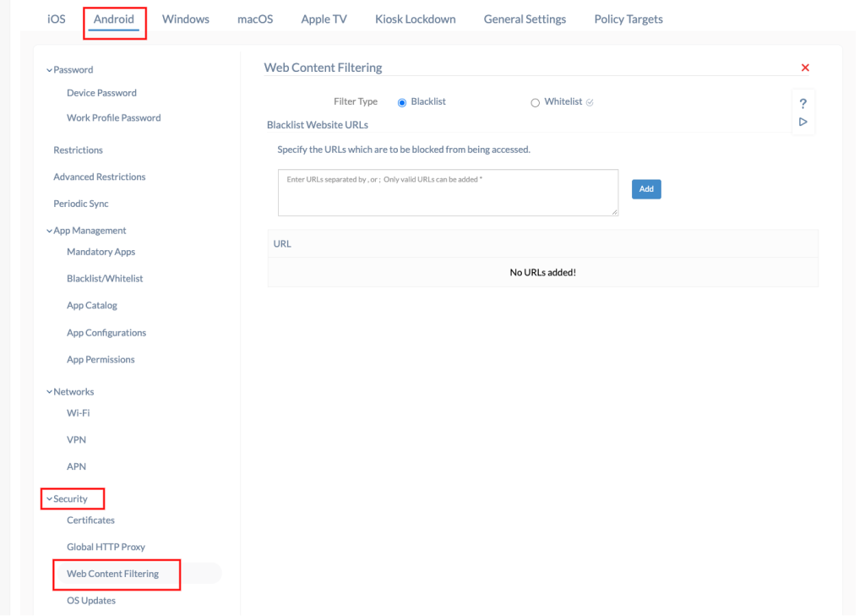Click the question mark help icon

point(802,103)
